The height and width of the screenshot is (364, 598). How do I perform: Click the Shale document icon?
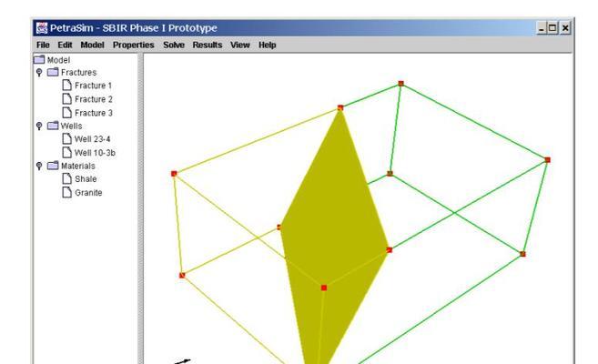tap(66, 178)
